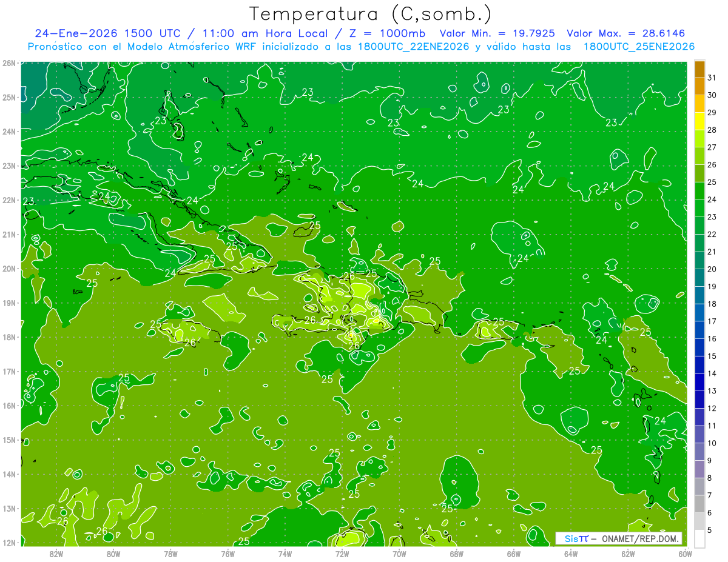Click the orange swatch between 30 and 31
The height and width of the screenshot is (562, 728).
point(700,87)
